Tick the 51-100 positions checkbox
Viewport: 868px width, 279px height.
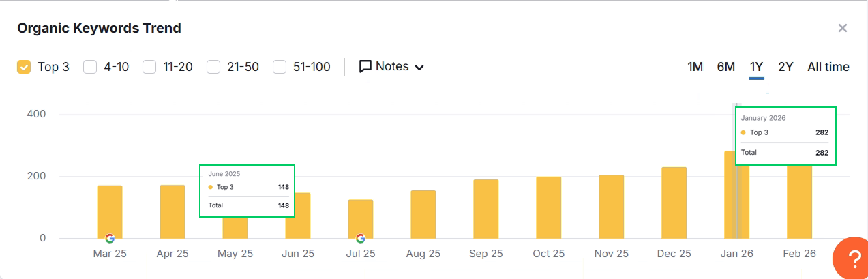pos(280,67)
